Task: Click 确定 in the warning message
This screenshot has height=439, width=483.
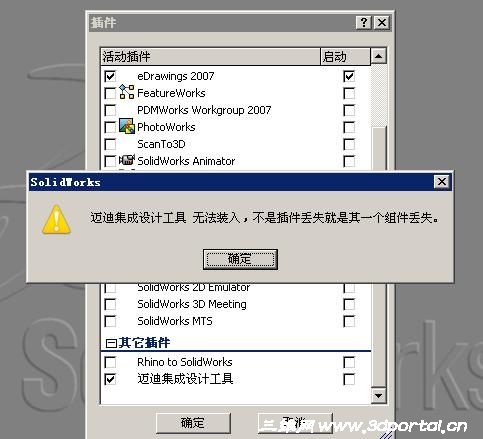Action: tap(240, 259)
